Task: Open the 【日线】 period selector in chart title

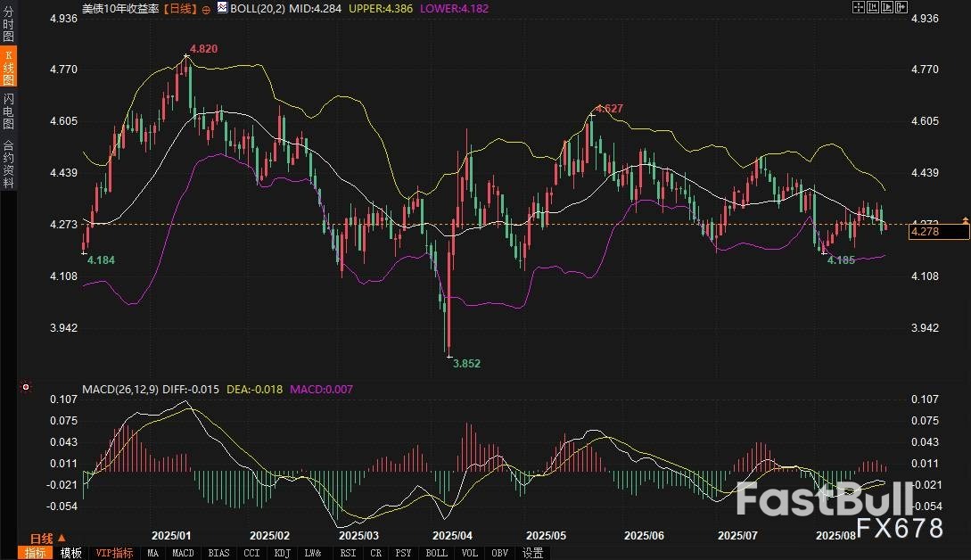Action: [x=181, y=8]
